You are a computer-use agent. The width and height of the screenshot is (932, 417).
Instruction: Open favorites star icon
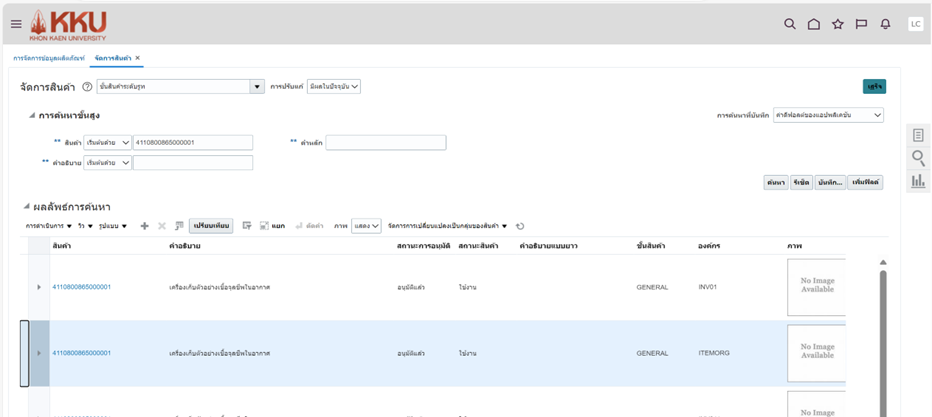click(x=838, y=24)
